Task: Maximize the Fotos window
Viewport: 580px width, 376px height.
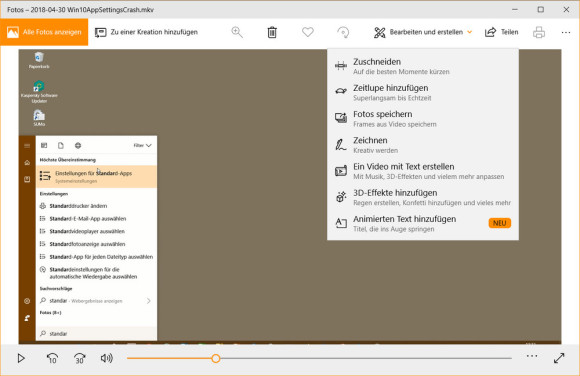Action: point(540,10)
